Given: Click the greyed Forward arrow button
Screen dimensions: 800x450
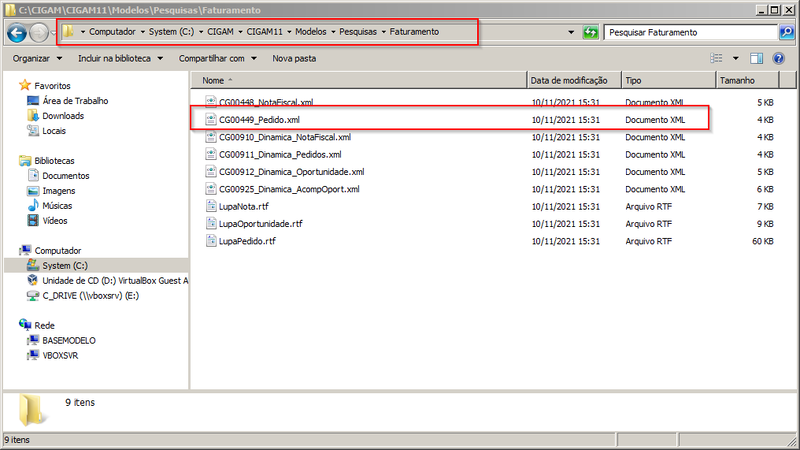Looking at the screenshot, I should 39,33.
